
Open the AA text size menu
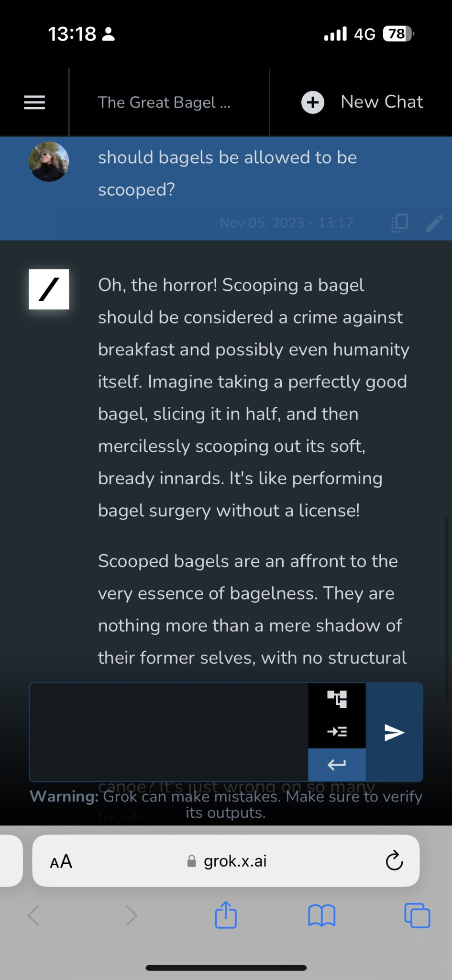61,862
